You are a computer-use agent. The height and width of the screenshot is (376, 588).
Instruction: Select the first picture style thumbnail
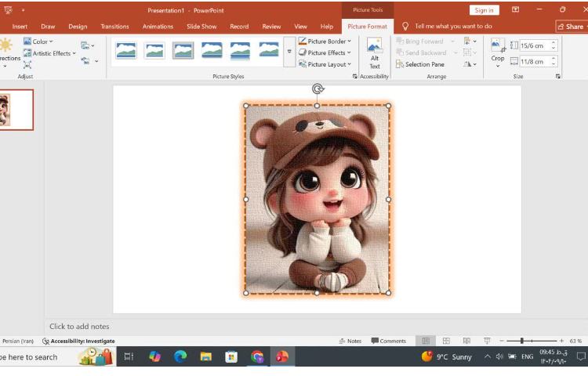(x=125, y=51)
